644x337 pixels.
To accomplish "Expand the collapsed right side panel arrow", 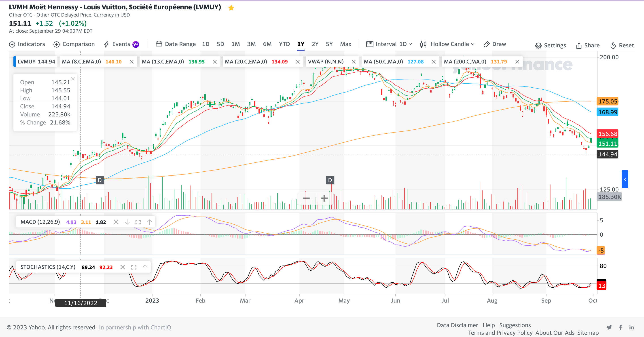I will (x=625, y=179).
